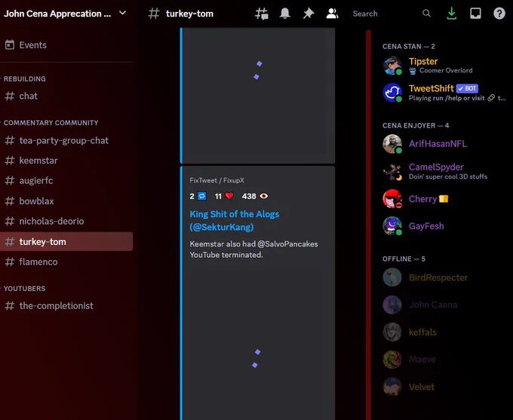Open pinned messages with the pin icon

309,14
